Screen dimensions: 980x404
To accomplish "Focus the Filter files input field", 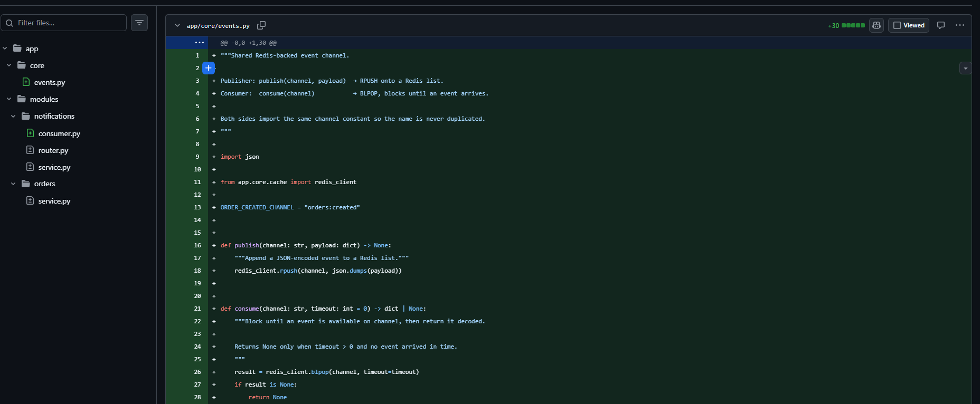I will [64, 23].
